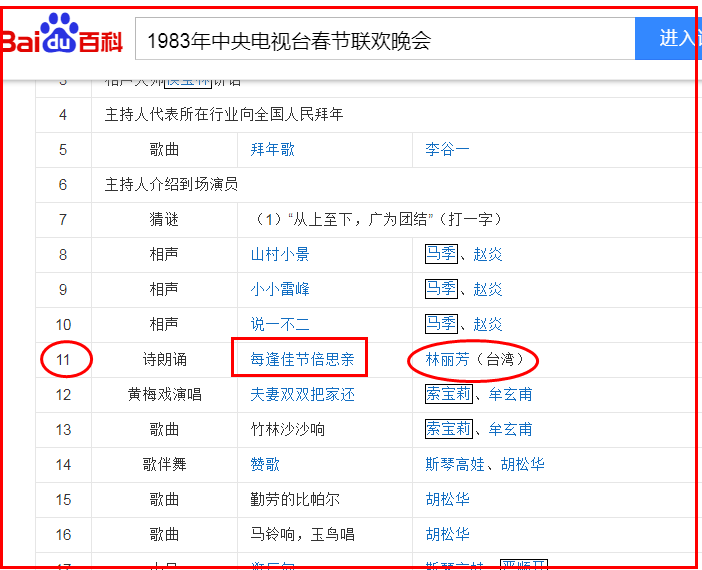Open the 拜年歌 song link
The image size is (702, 570).
point(272,150)
